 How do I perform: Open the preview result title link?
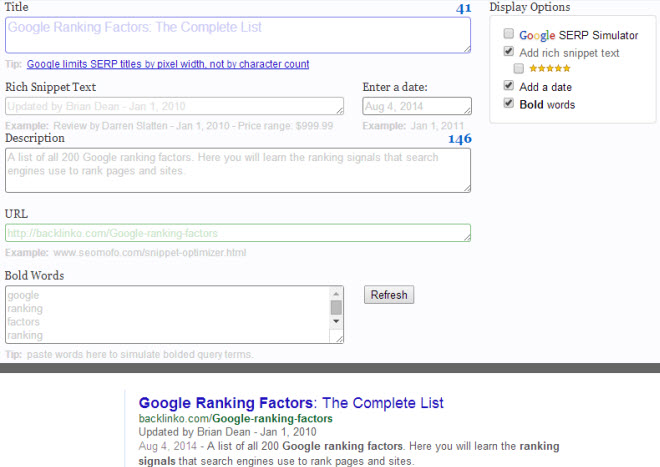[x=291, y=403]
